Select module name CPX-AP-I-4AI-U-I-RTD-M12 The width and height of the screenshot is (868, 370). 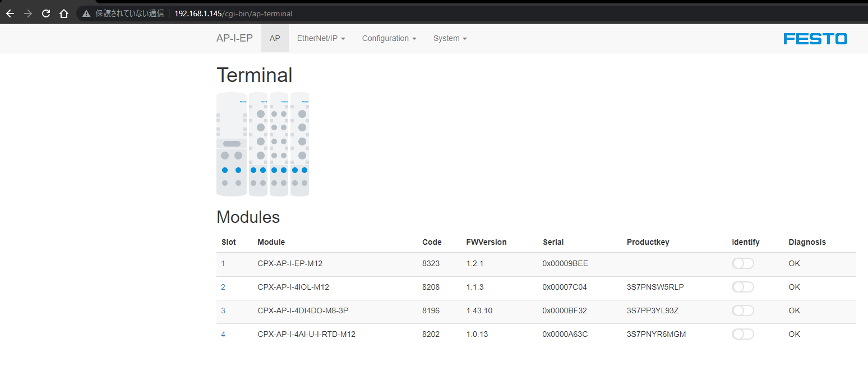point(306,334)
